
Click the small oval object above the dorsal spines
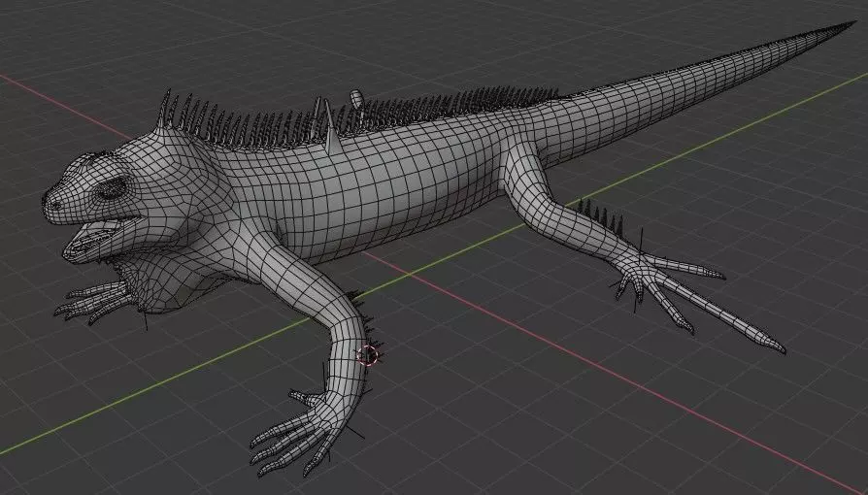(x=356, y=99)
